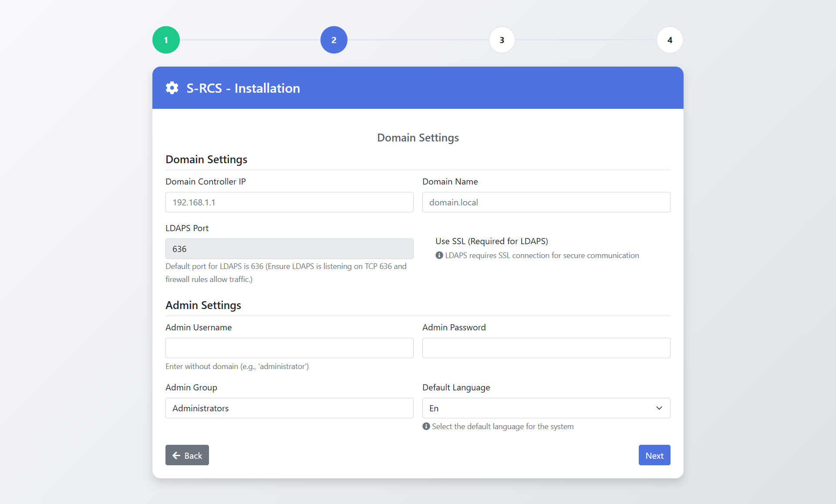Click the chevron arrow of the language selector
836x504 pixels.
tap(659, 408)
